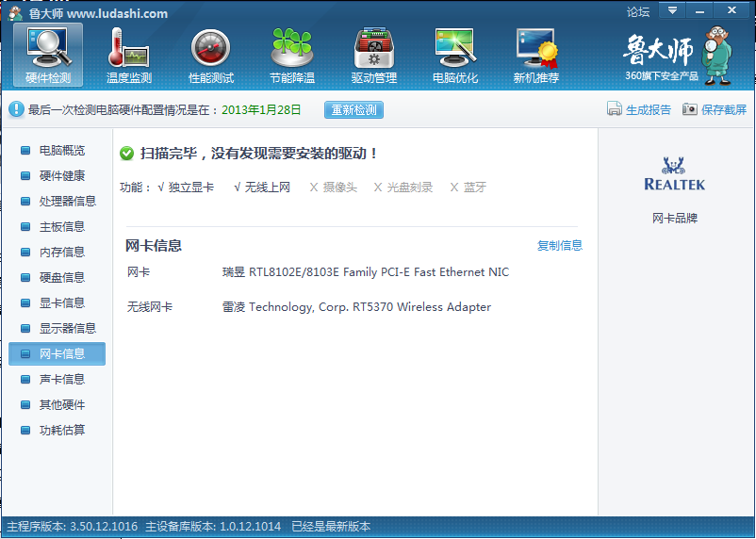
Task: Launch the 性能测试 performance test
Action: coord(211,55)
